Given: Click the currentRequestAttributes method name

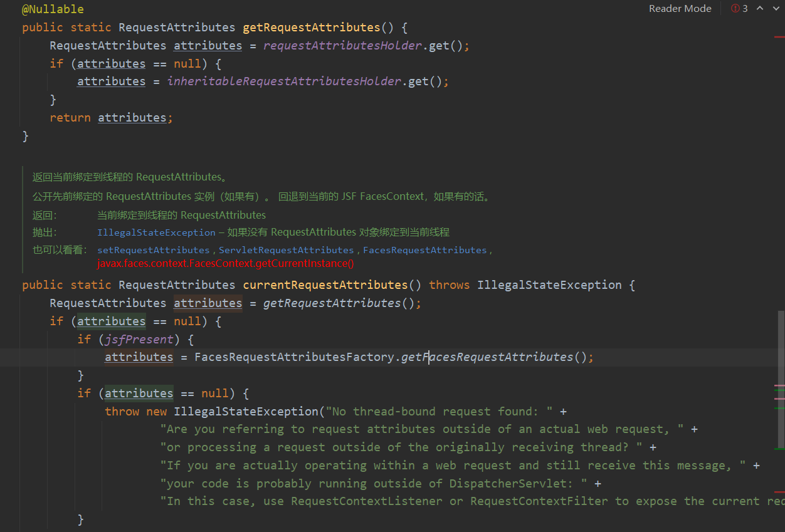Looking at the screenshot, I should click(325, 285).
